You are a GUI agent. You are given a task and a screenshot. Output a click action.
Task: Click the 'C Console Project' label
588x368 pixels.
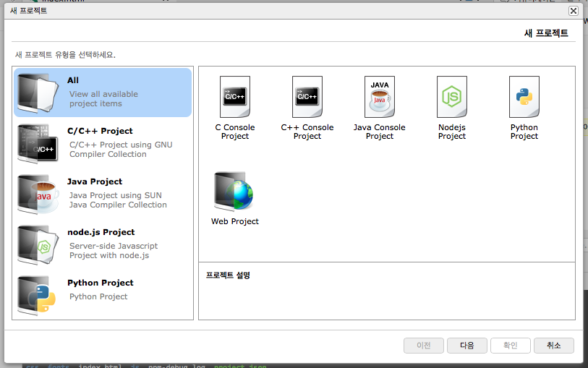click(x=235, y=132)
